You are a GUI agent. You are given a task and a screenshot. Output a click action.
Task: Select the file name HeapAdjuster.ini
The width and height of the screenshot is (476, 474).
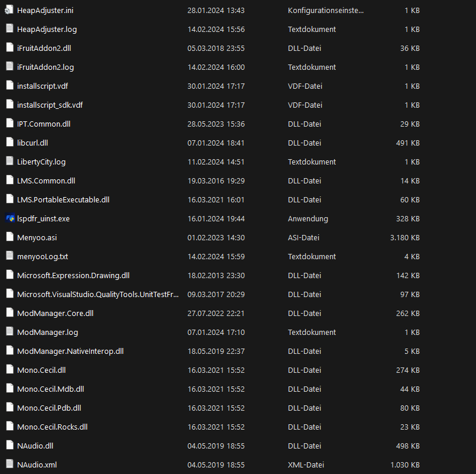pos(45,10)
